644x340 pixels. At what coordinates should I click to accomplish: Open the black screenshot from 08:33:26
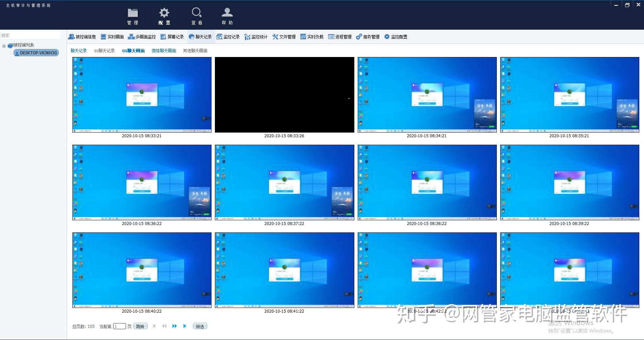[285, 95]
